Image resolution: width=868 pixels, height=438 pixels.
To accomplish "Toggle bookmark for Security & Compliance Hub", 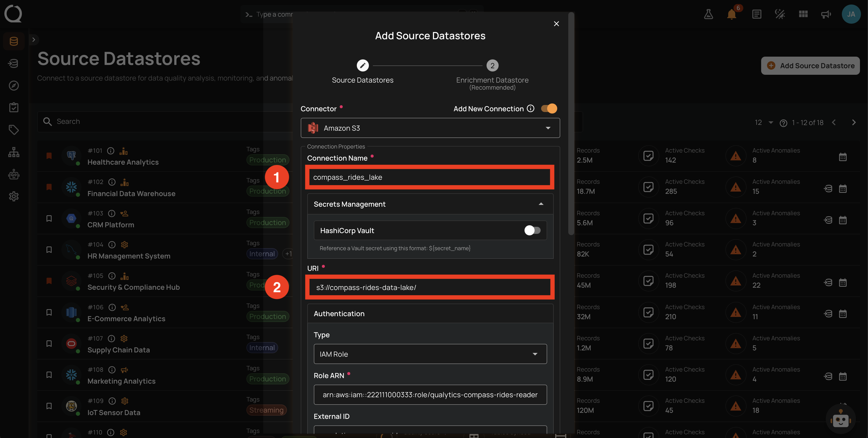I will [49, 281].
